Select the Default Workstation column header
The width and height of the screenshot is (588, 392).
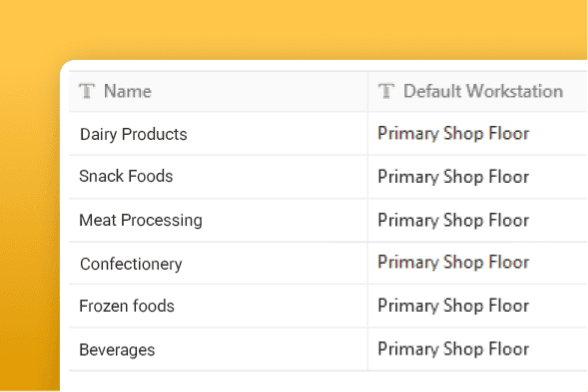pos(483,91)
